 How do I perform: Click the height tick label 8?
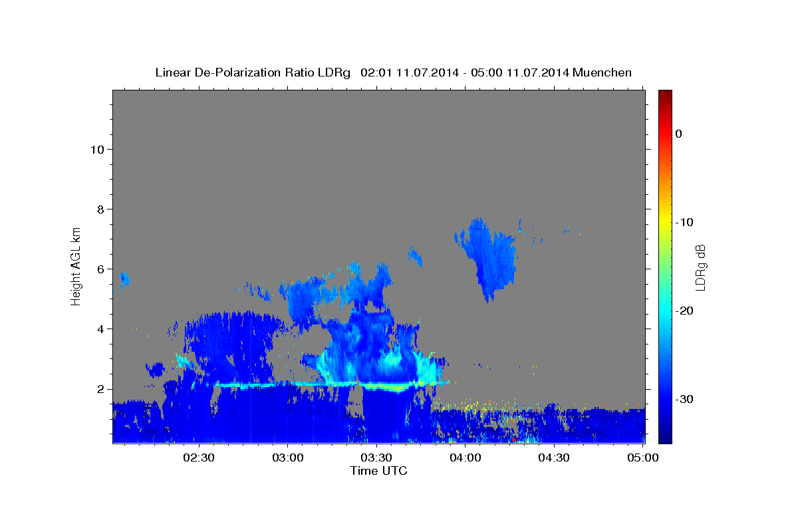100,209
